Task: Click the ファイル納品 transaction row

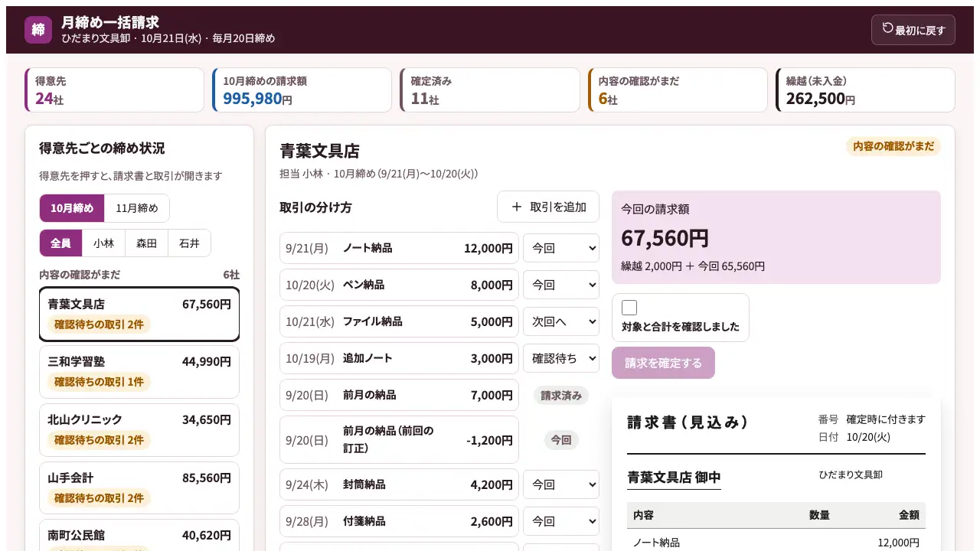Action: tap(399, 321)
